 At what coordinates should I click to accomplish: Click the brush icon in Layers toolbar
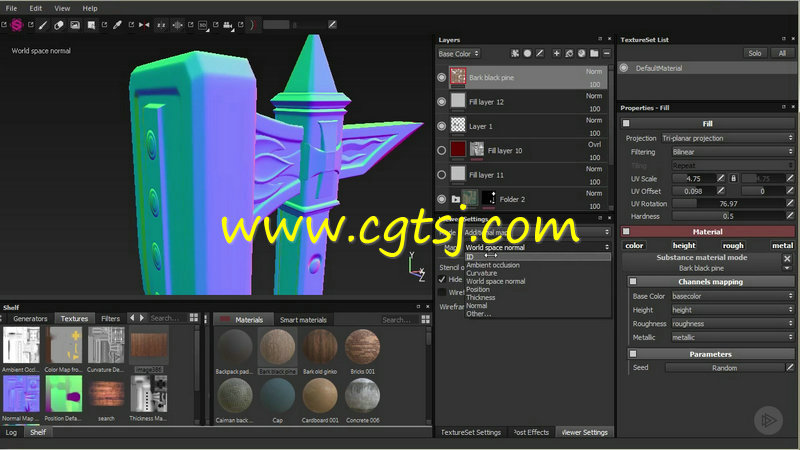540,53
